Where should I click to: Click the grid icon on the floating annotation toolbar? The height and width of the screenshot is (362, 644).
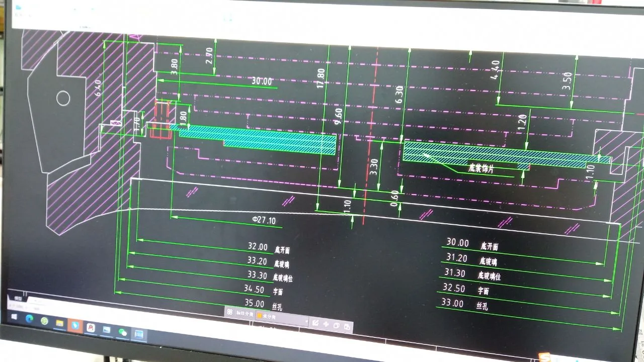230,312
